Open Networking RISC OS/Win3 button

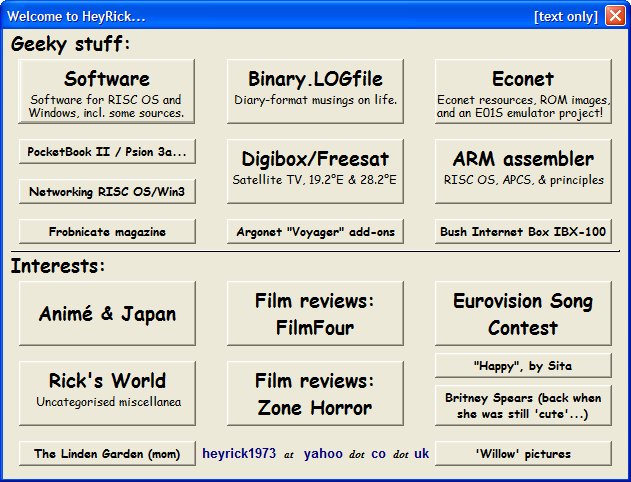point(107,191)
